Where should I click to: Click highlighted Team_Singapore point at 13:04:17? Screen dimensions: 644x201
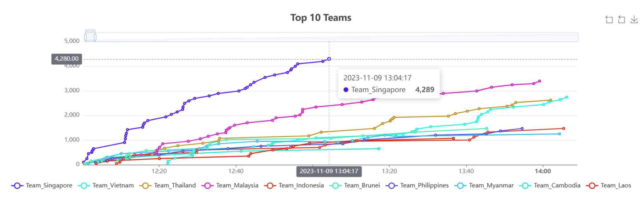(x=329, y=59)
